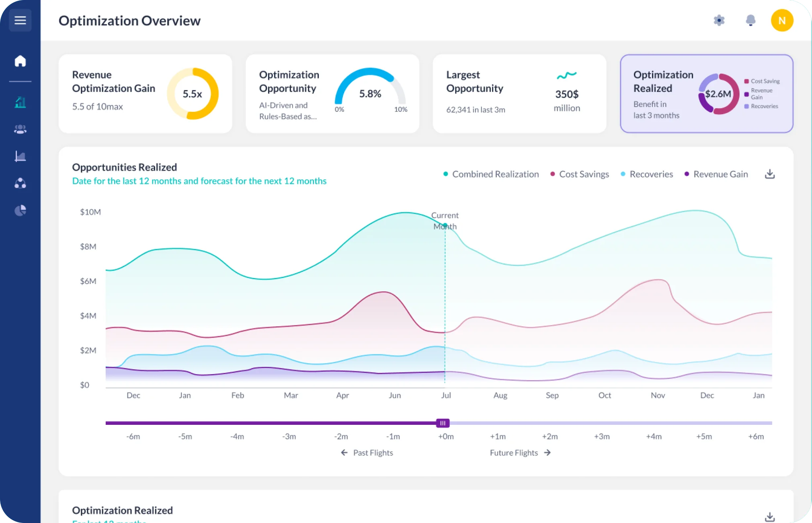Viewport: 812px width, 523px height.
Task: Toggle Combined Realization legend series
Action: click(x=491, y=174)
